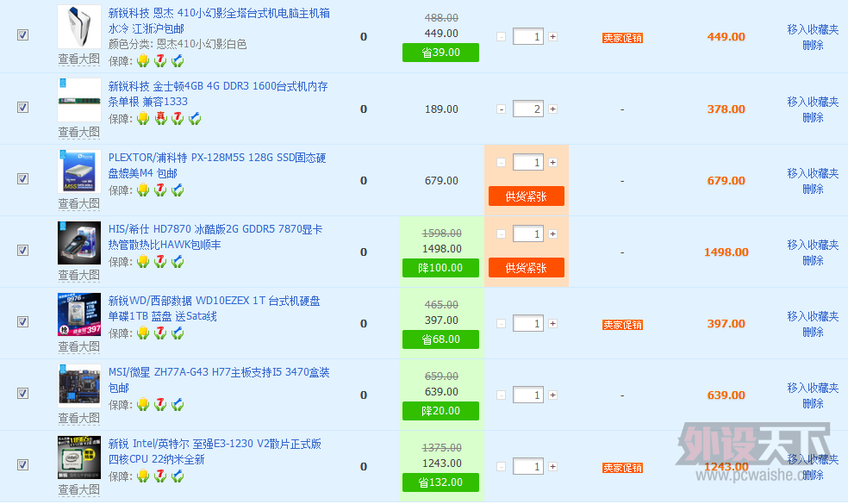Click the yellow guarantee icon for WD10EZEX drive
This screenshot has width=848, height=504.
pyautogui.click(x=143, y=333)
